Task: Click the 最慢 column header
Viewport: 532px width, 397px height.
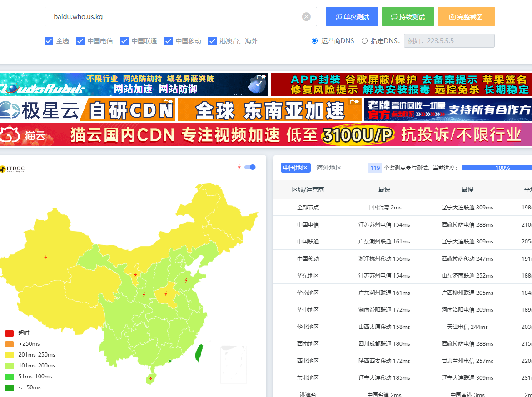Action: [467, 190]
